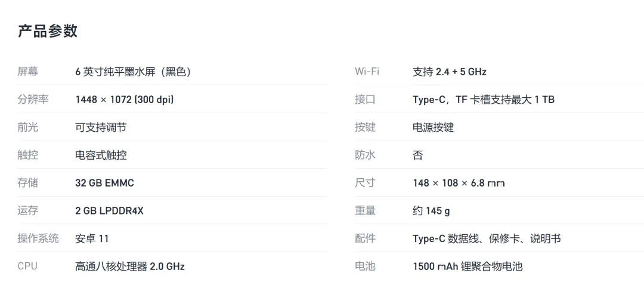644x298 pixels.
Task: Click the Type-C 数据线、保修卡、说明书 accessories text
Action: tap(487, 238)
